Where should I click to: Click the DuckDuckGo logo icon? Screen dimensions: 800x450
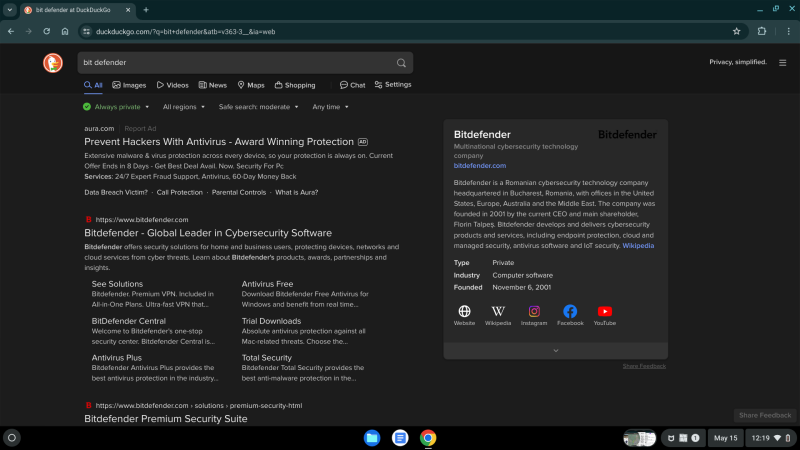point(53,62)
